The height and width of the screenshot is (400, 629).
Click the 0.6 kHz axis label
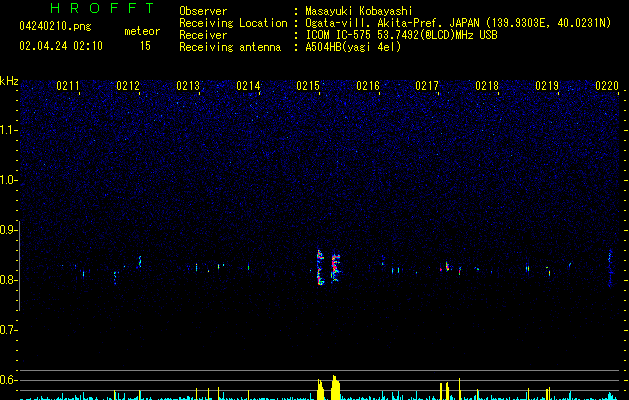pos(8,380)
